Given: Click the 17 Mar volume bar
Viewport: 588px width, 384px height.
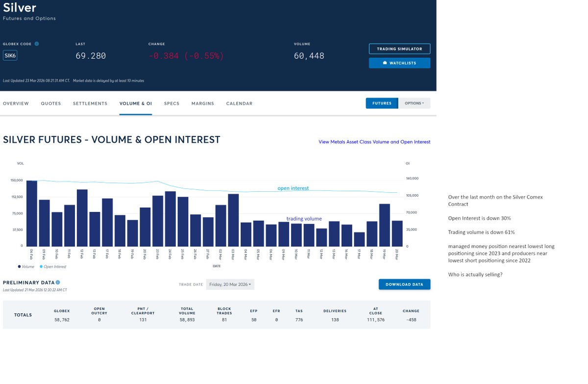Looking at the screenshot, I should [359, 239].
